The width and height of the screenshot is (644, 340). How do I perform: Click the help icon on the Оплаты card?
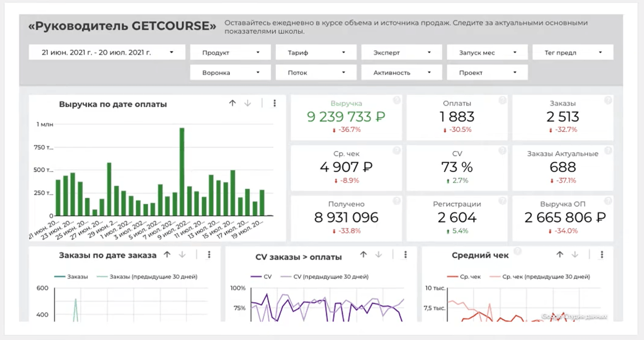(x=502, y=101)
